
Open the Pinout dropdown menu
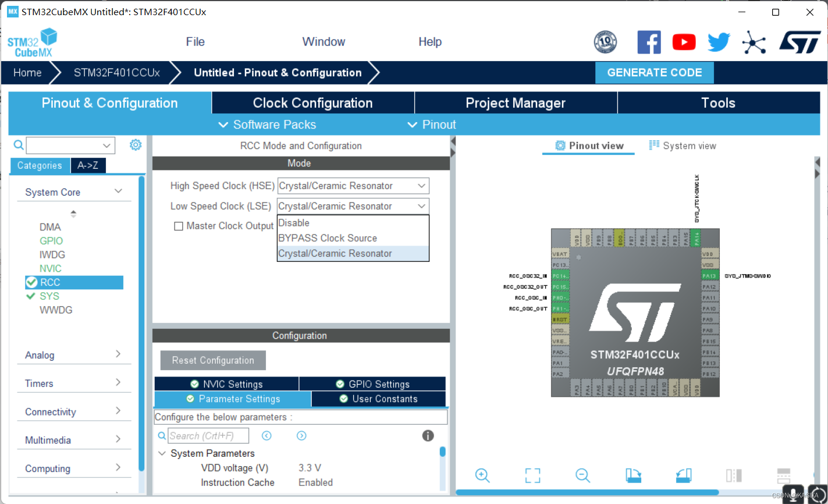click(432, 125)
